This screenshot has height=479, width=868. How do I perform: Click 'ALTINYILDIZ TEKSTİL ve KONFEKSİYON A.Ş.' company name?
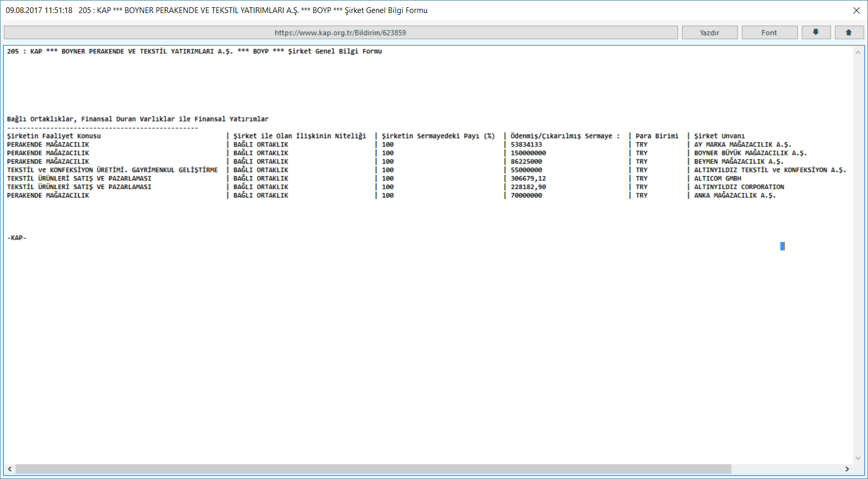pyautogui.click(x=770, y=170)
